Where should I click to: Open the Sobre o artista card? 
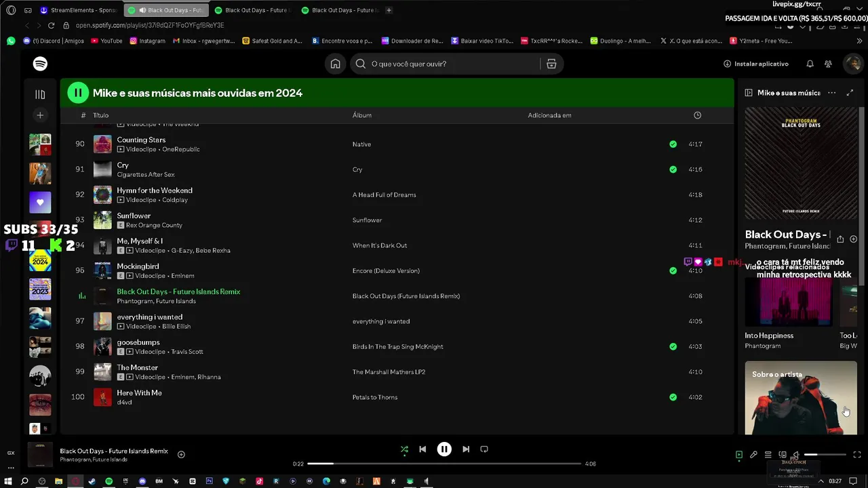pos(801,398)
